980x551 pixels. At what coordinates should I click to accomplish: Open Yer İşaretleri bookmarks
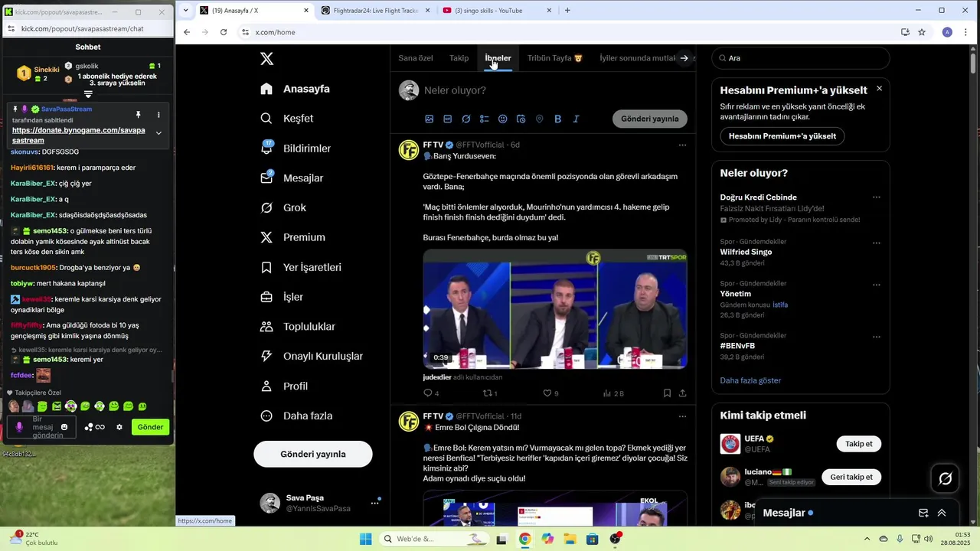[x=301, y=267]
